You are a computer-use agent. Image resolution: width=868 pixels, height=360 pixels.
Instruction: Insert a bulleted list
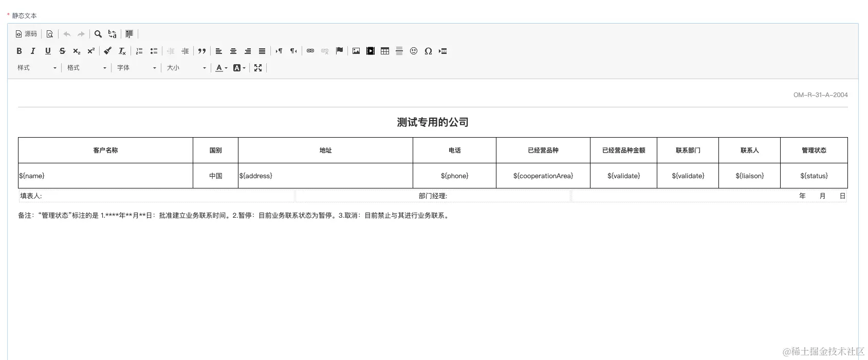coord(154,51)
